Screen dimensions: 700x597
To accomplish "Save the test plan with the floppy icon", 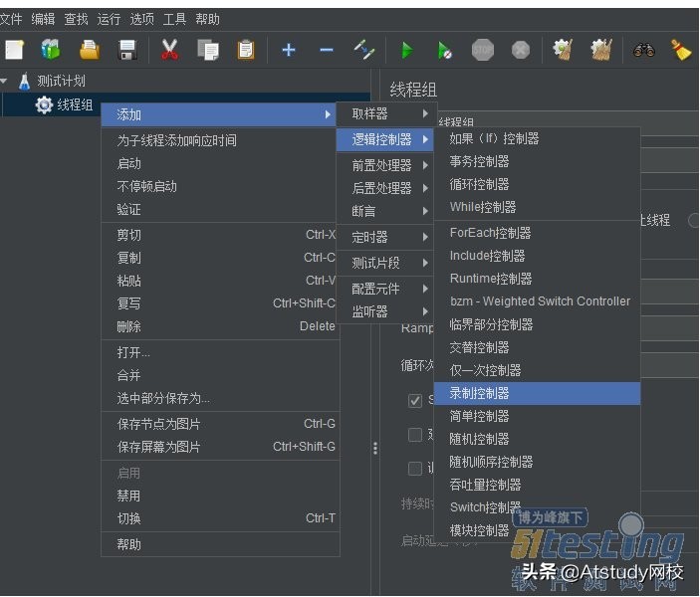I will click(127, 50).
